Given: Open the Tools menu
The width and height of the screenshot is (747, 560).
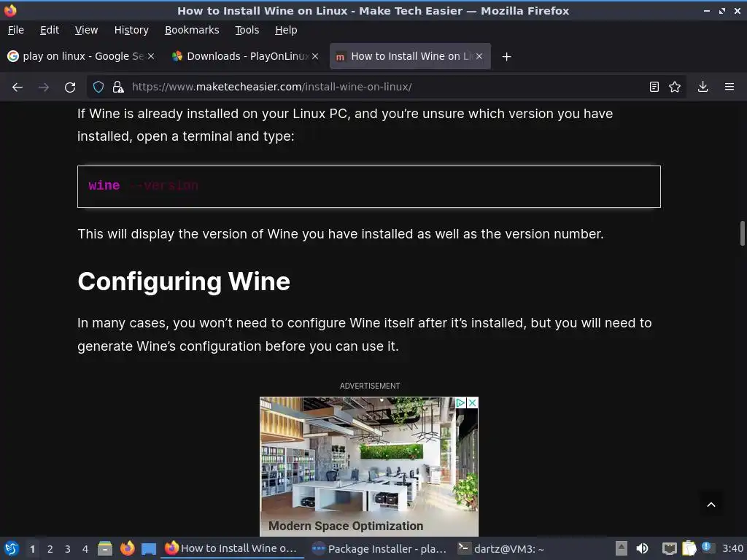Looking at the screenshot, I should pyautogui.click(x=247, y=30).
